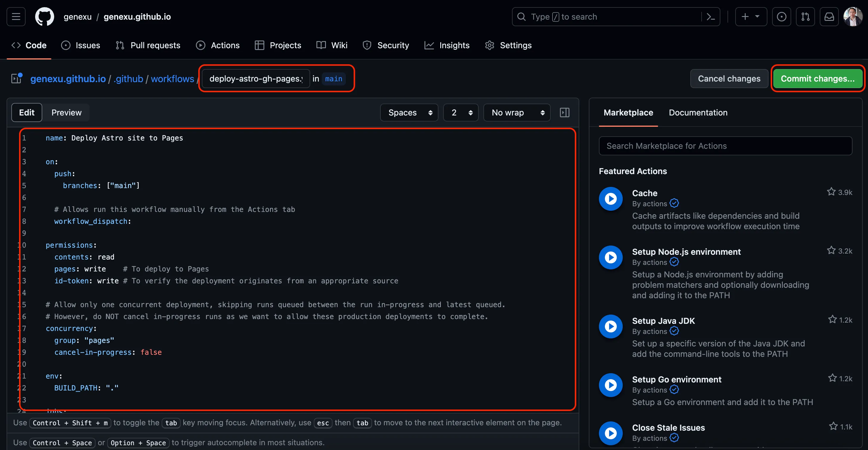
Task: Open the command palette icon
Action: pyautogui.click(x=711, y=16)
